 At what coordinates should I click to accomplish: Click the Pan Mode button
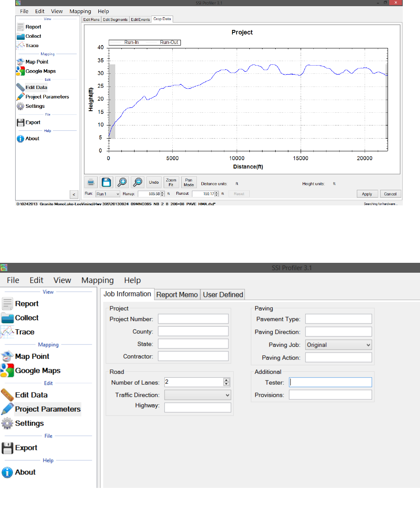[x=189, y=182]
